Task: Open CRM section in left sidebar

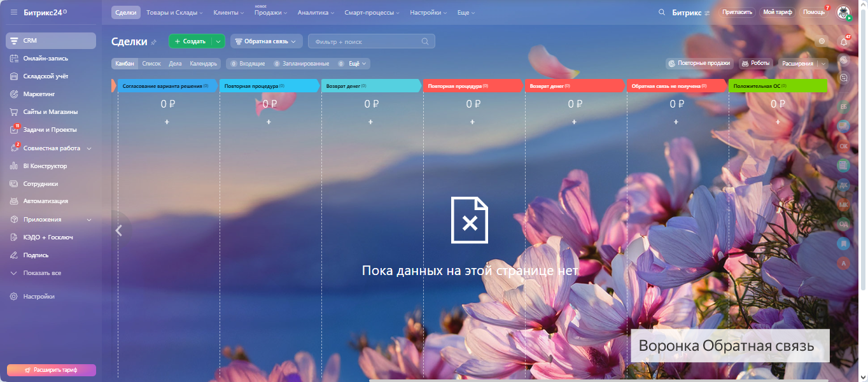Action: pyautogui.click(x=51, y=41)
